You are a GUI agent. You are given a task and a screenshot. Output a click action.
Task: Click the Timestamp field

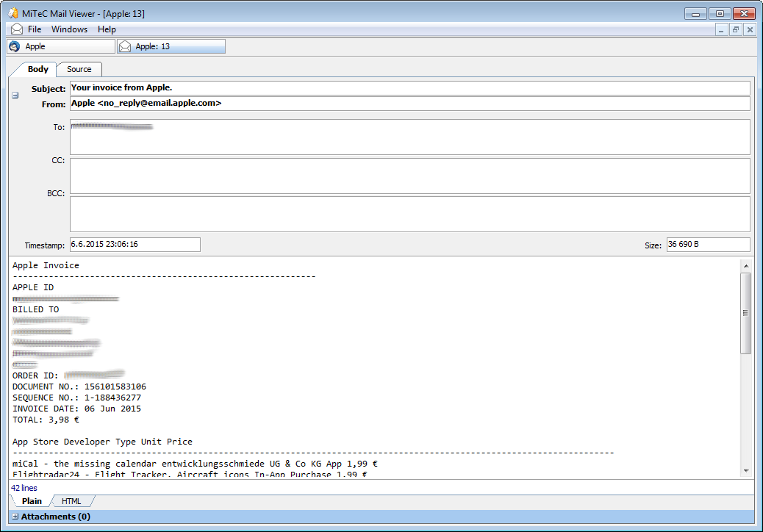click(x=135, y=245)
